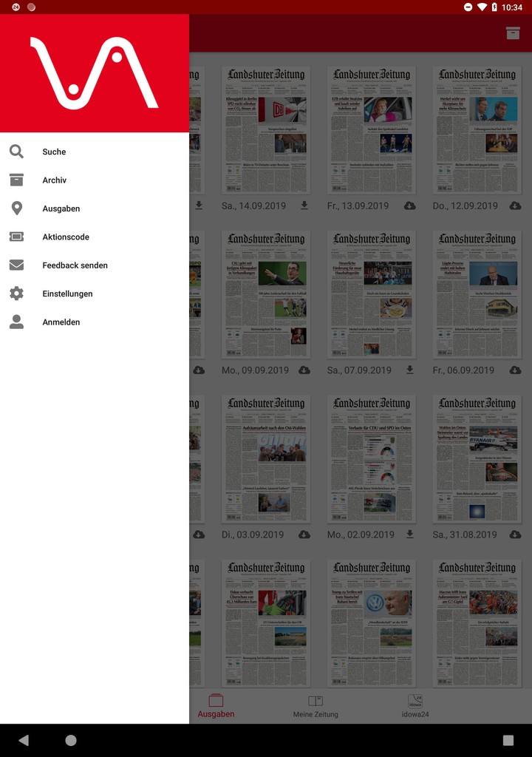Tap the Archiv box icon in drawer
Viewport: 532px width, 757px height.
(16, 180)
